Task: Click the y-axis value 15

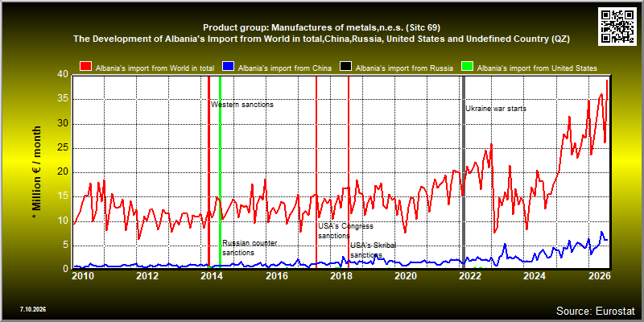Action: [63, 196]
